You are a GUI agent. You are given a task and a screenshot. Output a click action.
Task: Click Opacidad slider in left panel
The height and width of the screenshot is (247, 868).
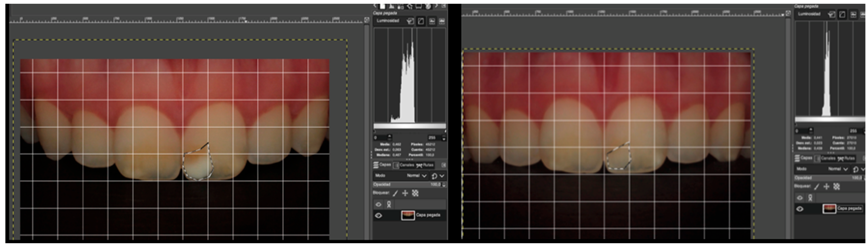click(x=409, y=185)
